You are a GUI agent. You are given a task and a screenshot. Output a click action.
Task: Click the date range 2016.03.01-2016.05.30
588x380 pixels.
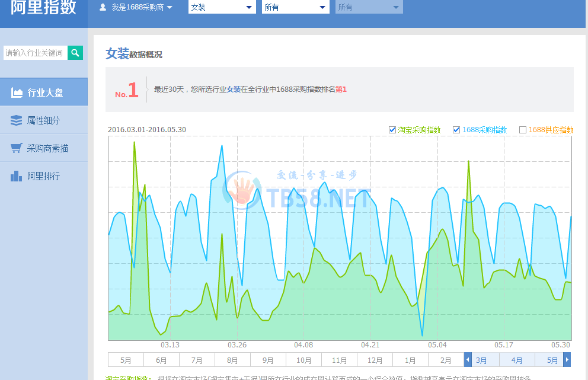(x=147, y=129)
